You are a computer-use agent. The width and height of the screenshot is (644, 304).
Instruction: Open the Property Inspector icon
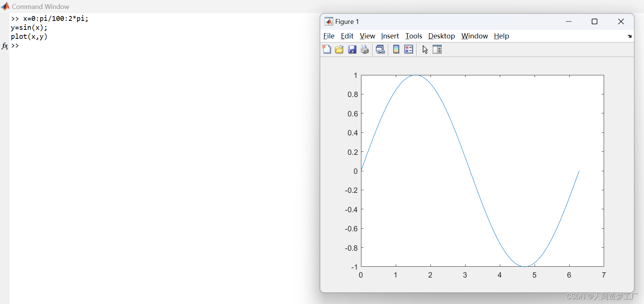coord(437,49)
